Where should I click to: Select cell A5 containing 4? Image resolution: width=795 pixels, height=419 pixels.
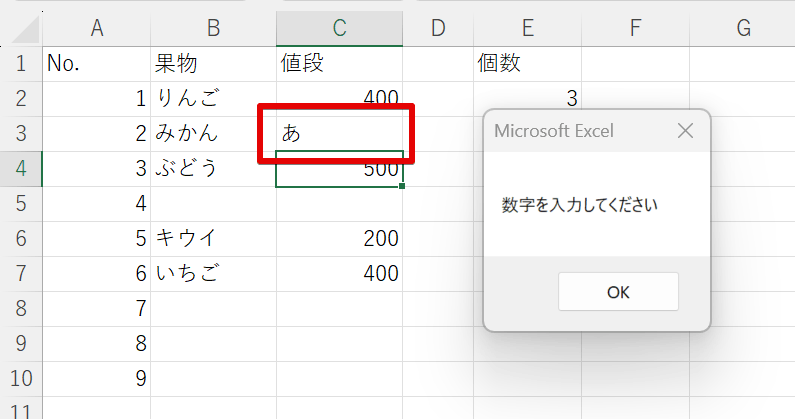pos(96,204)
